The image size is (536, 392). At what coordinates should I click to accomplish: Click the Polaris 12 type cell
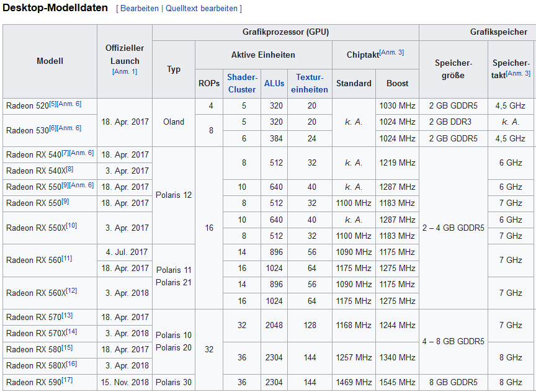(174, 195)
